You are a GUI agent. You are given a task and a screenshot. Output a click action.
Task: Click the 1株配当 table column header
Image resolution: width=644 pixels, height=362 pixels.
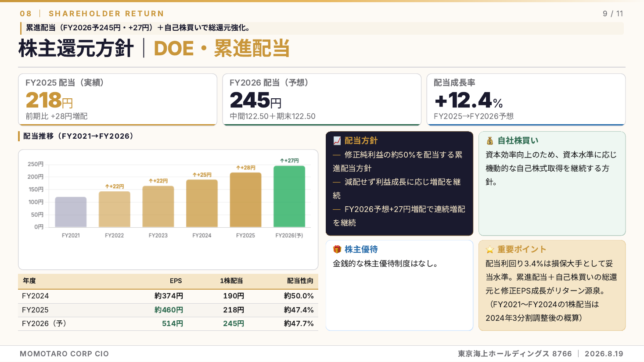(231, 281)
